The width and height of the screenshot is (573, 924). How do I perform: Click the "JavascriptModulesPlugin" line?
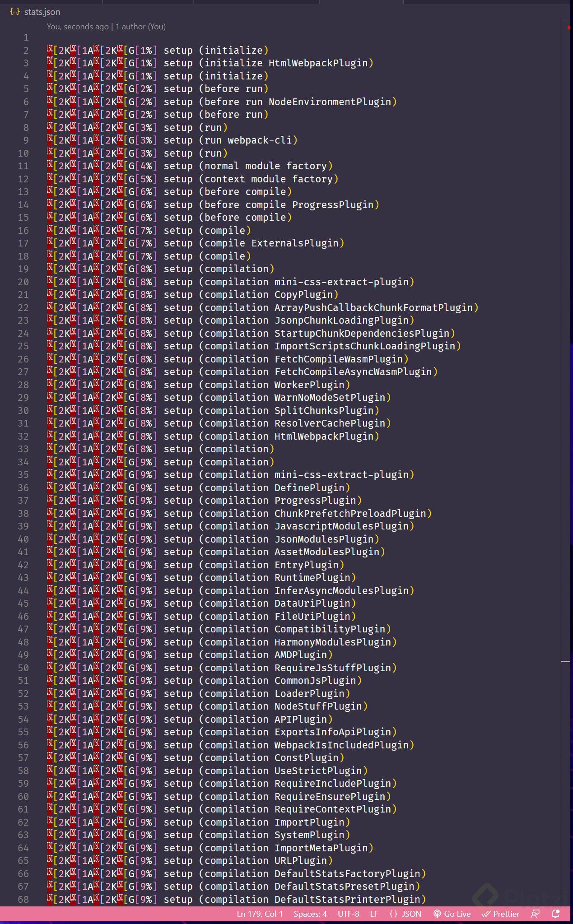(231, 526)
